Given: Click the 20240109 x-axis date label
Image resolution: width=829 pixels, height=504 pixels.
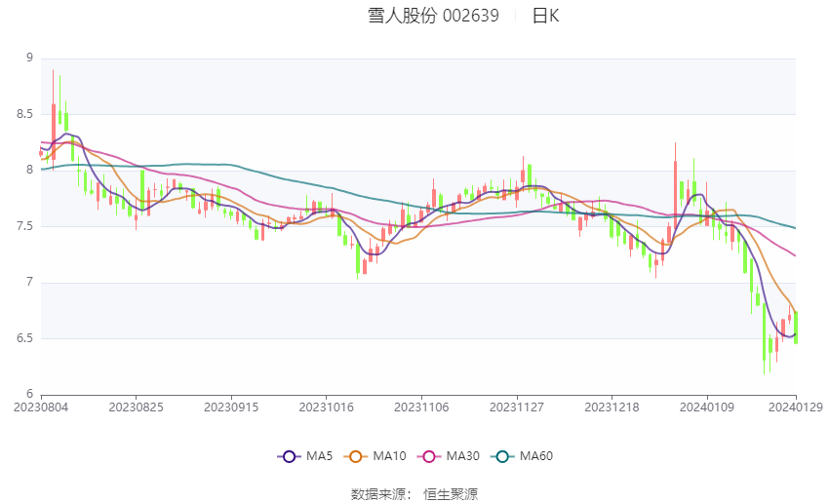Looking at the screenshot, I should coord(706,407).
